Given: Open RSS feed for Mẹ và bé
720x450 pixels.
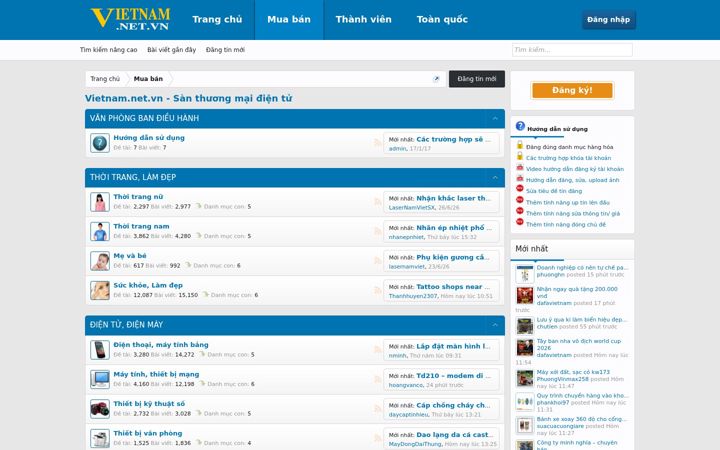Looking at the screenshot, I should (377, 260).
